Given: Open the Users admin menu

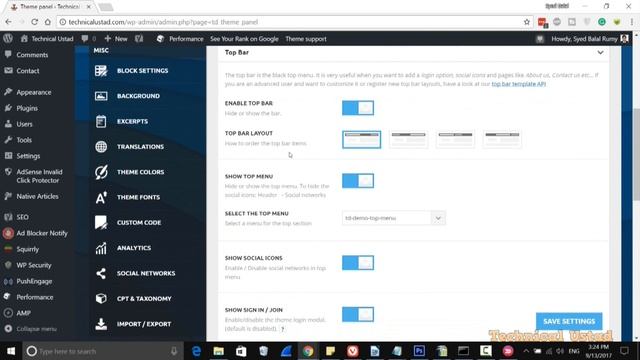Looking at the screenshot, I should pyautogui.click(x=24, y=124).
